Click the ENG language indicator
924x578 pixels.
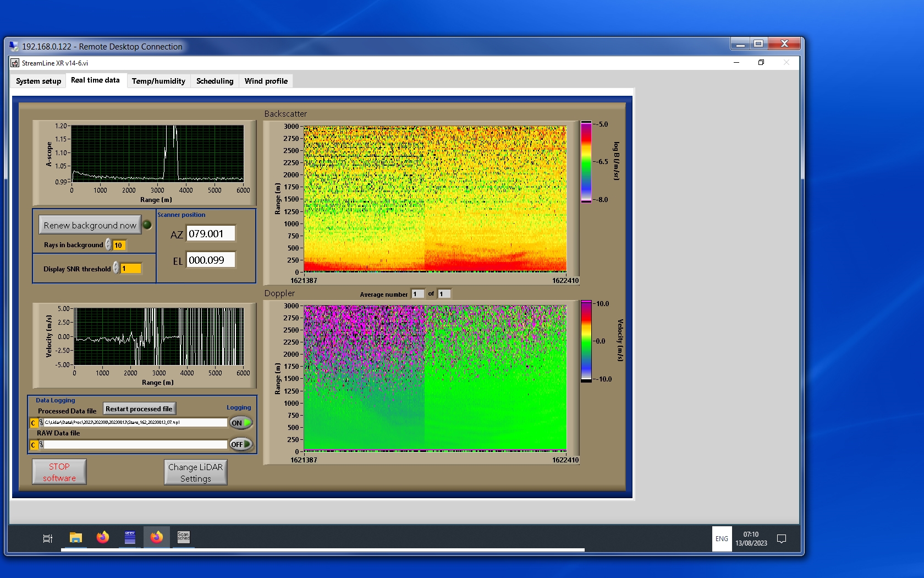coord(722,538)
